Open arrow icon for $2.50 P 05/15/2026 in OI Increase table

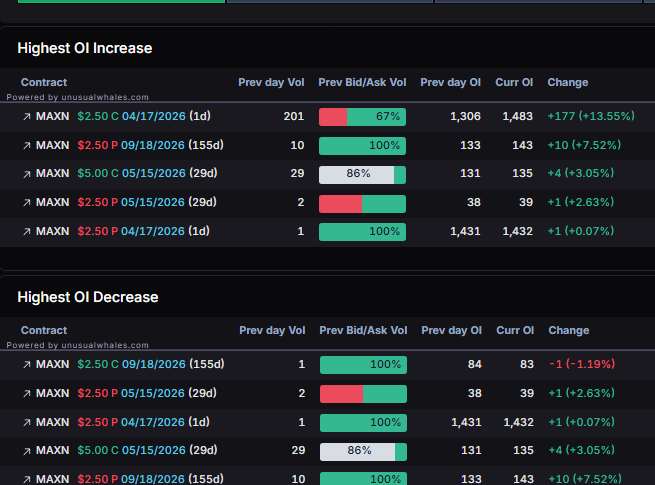tap(27, 203)
